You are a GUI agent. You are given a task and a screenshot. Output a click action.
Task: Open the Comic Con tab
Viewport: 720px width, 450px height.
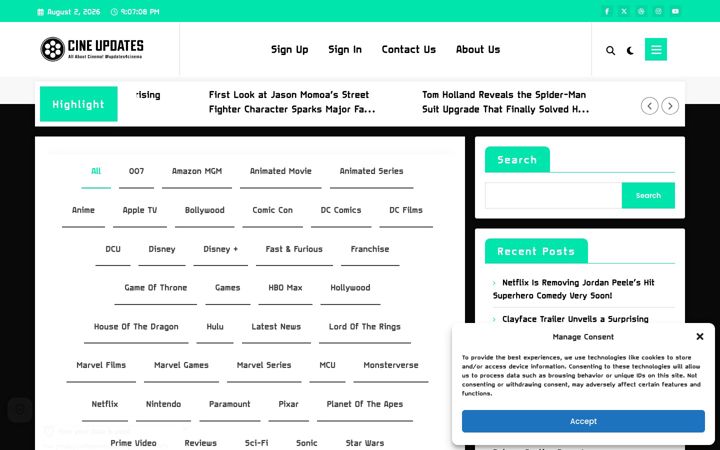pos(272,210)
